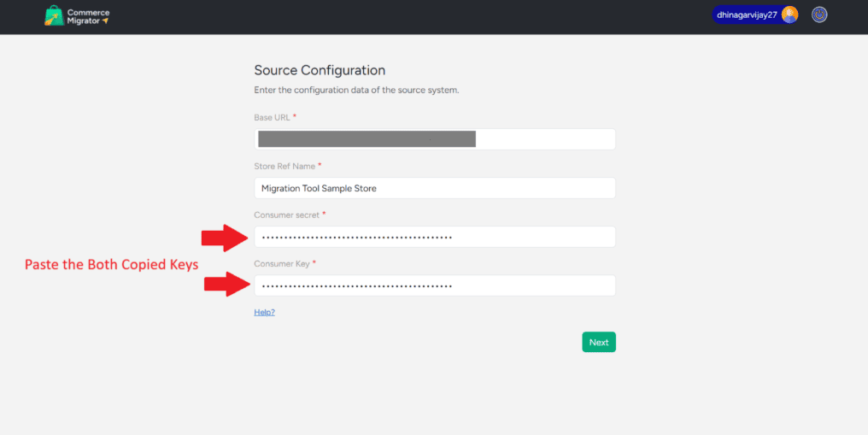
Task: Select the Consumer secret password field
Action: click(434, 237)
